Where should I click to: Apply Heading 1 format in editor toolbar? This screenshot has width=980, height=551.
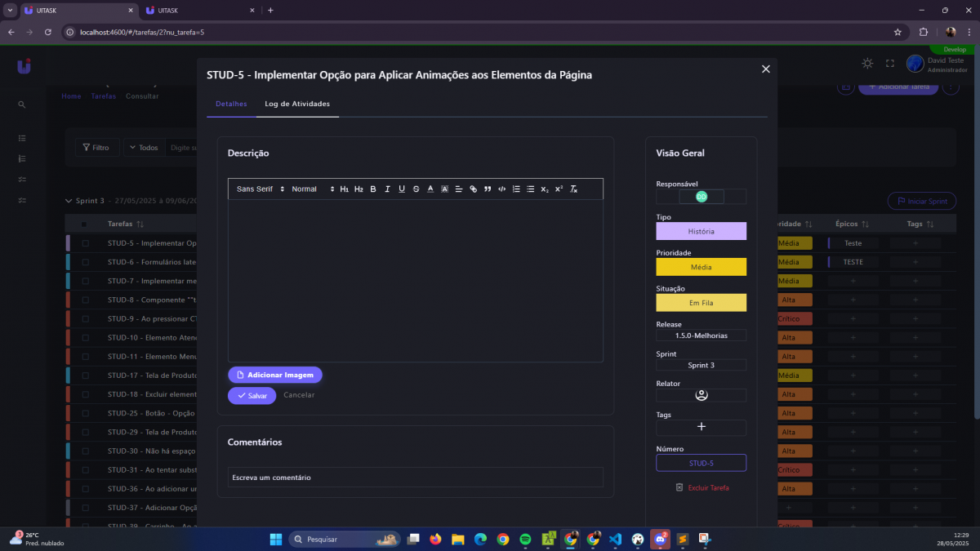[345, 189]
